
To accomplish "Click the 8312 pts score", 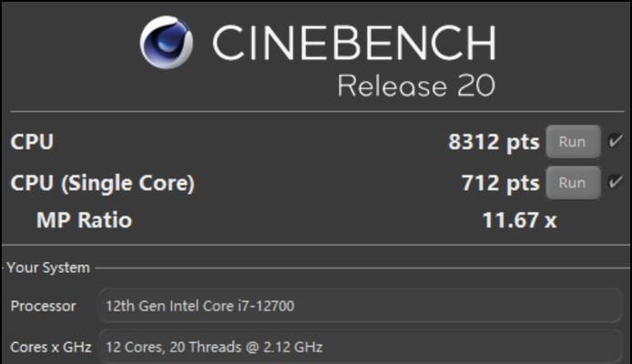I will pos(494,142).
